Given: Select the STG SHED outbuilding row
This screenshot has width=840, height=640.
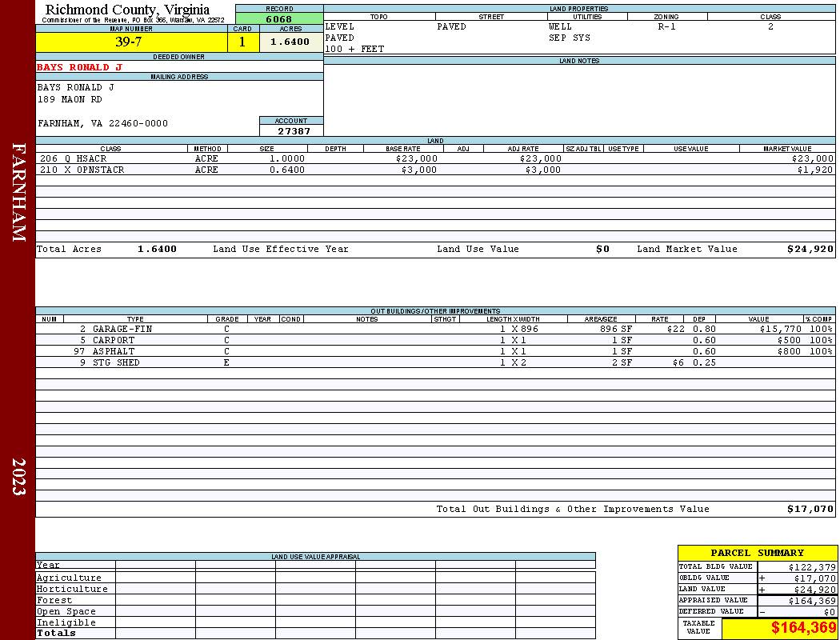Looking at the screenshot, I should 435,363.
